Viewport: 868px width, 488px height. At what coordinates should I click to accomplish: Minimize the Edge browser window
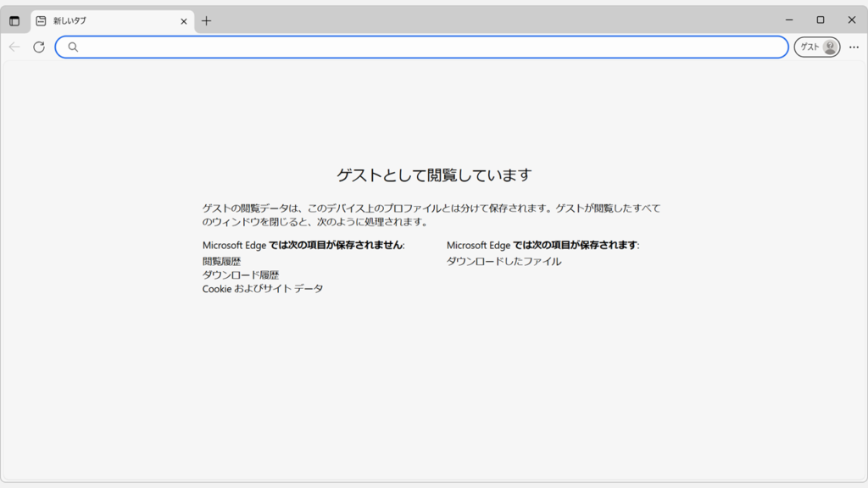[x=789, y=19]
